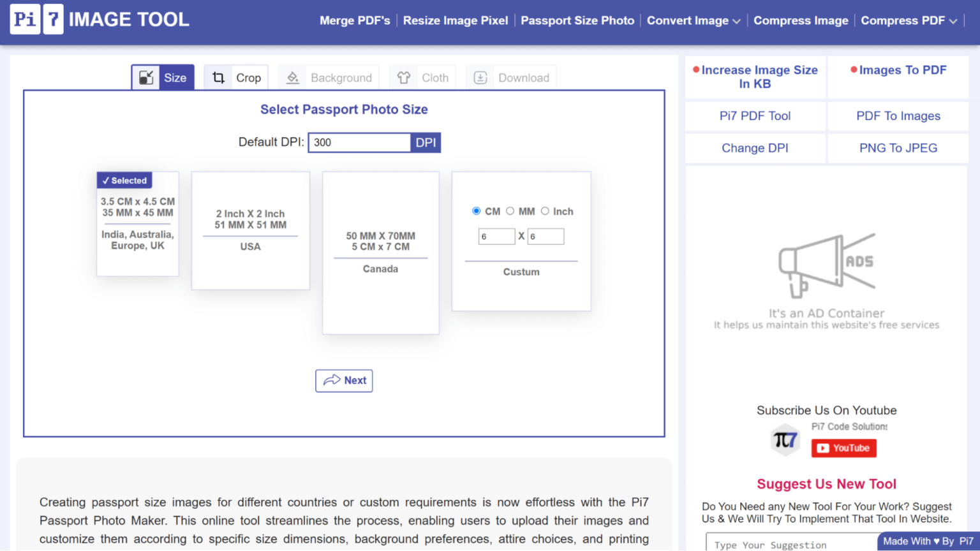Click the YouTube subscribe button icon
980x551 pixels.
pos(843,448)
